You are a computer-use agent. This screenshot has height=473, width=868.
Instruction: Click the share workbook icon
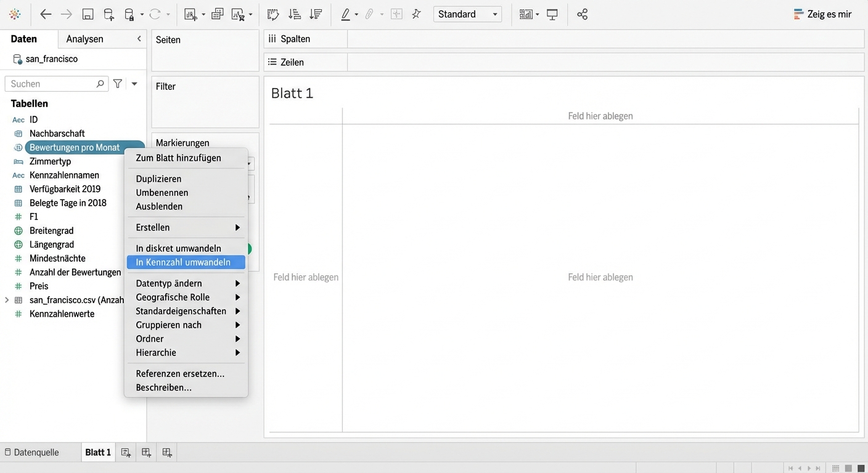[x=582, y=14]
